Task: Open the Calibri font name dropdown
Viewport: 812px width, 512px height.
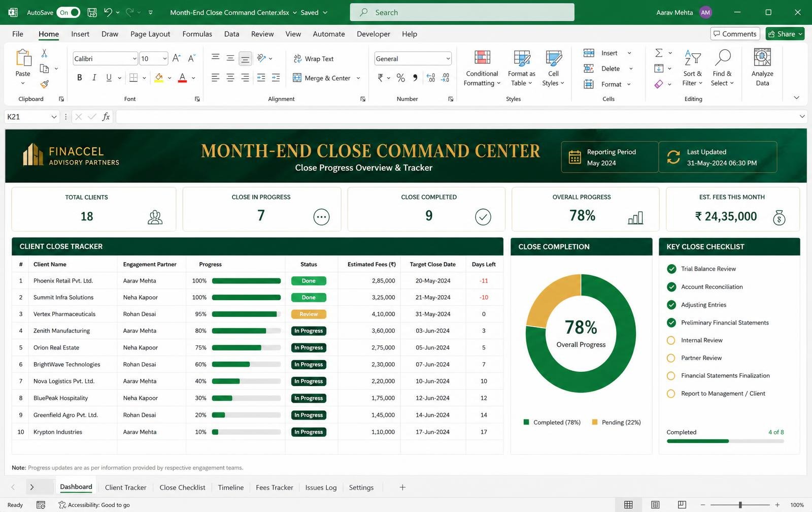Action: point(134,58)
